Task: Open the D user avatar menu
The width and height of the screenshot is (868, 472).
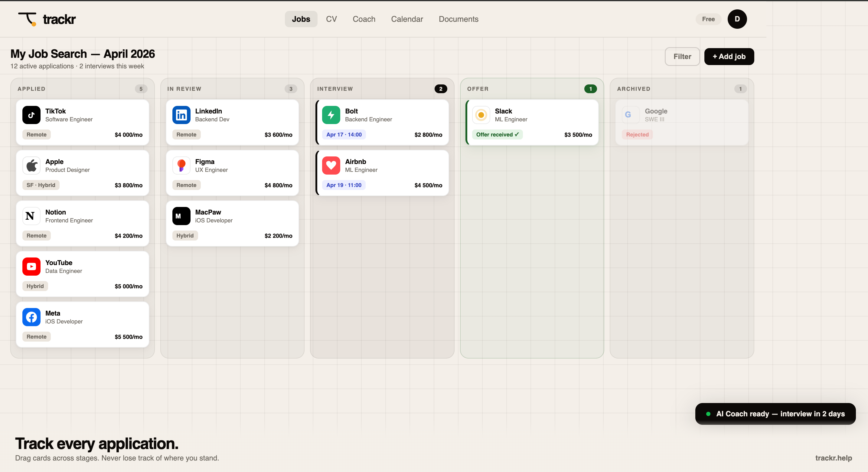Action: [737, 19]
